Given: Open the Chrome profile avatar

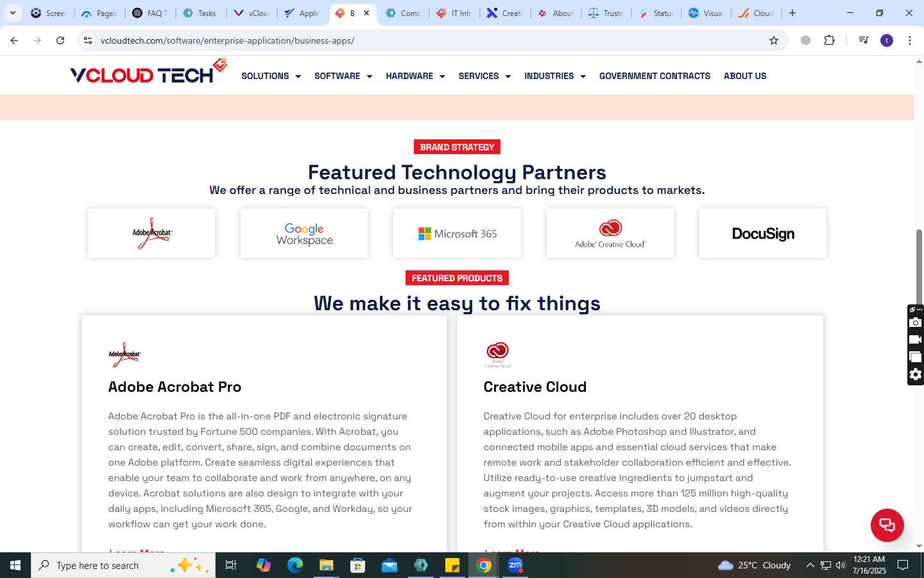Looking at the screenshot, I should [887, 40].
